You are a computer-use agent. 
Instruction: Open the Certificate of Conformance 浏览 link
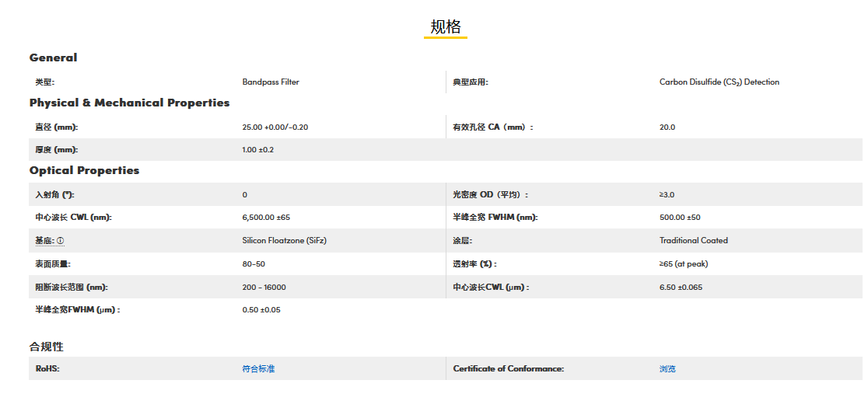667,368
